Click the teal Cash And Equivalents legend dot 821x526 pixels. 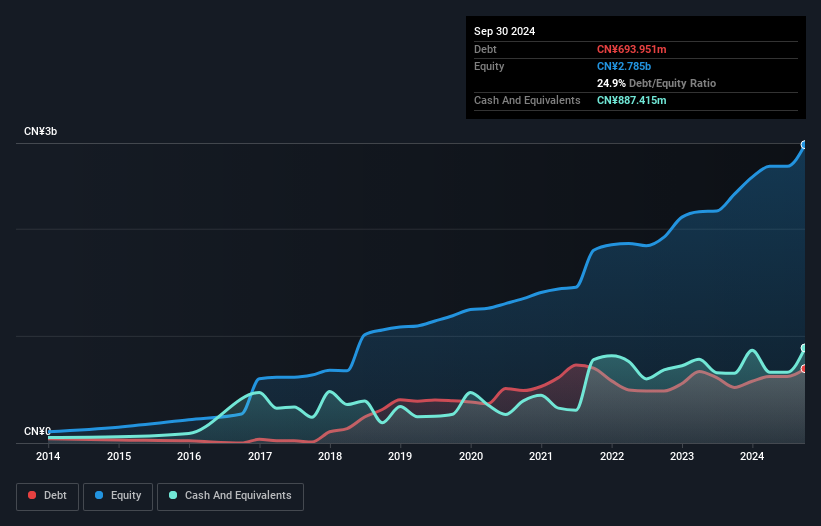click(x=173, y=495)
